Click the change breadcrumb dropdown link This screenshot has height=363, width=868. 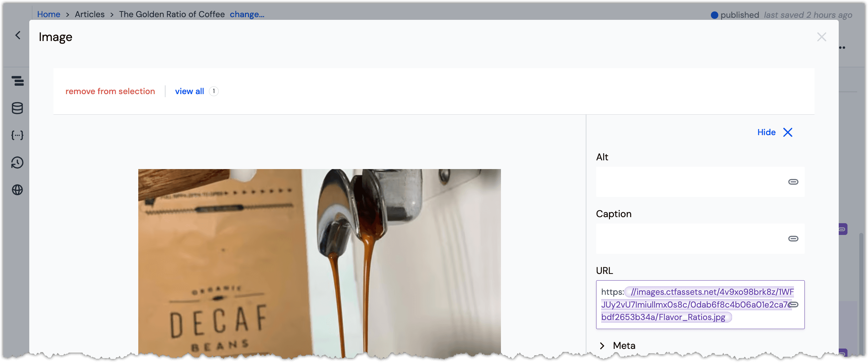(247, 14)
